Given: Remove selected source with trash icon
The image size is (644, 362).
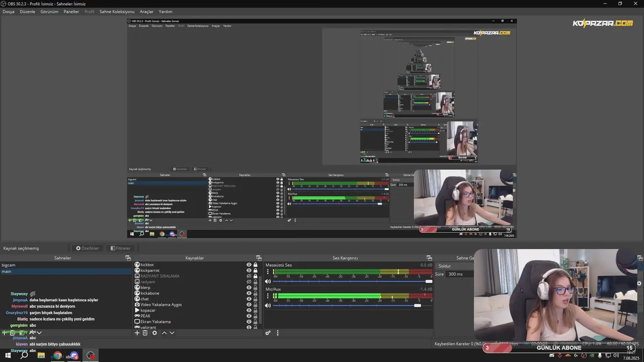Looking at the screenshot, I should pos(145,333).
